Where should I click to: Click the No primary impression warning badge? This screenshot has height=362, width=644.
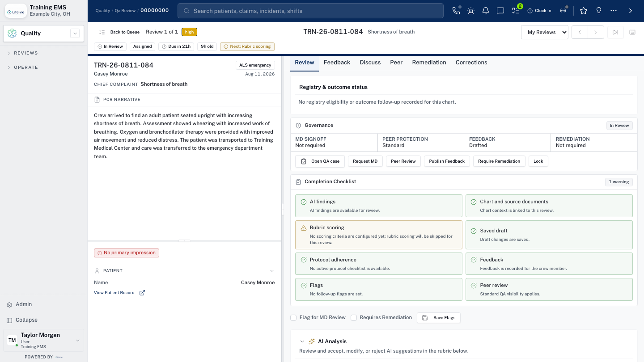[x=127, y=253]
